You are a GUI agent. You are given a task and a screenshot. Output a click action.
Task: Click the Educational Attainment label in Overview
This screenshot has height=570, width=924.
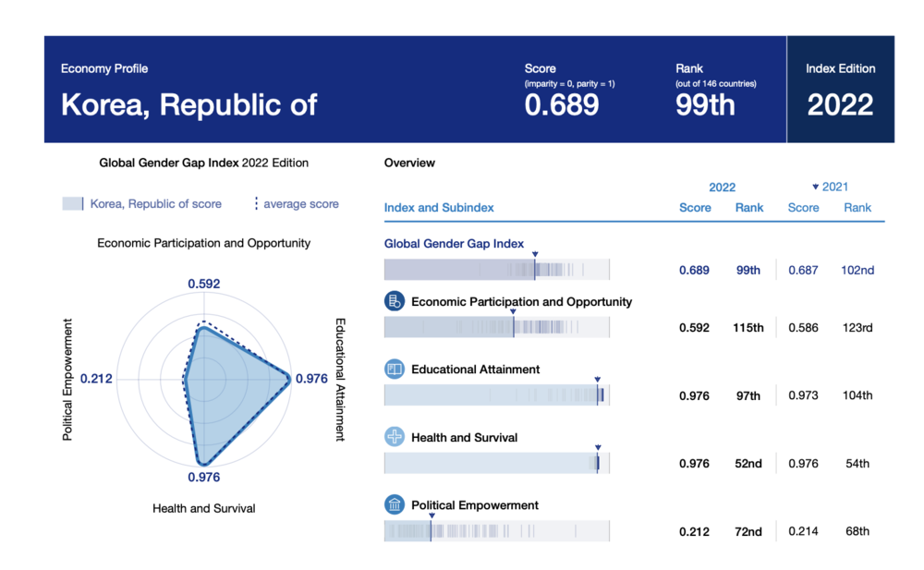coord(475,370)
